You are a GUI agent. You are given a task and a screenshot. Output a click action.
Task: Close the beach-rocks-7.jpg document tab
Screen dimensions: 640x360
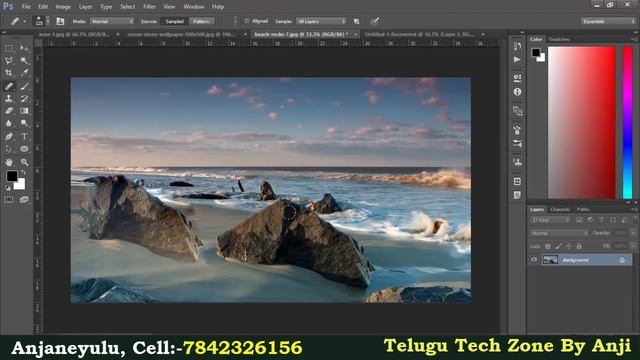tap(356, 34)
